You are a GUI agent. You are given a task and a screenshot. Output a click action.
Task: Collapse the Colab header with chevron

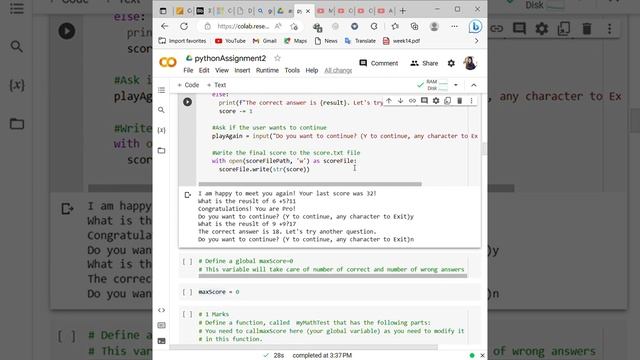473,85
